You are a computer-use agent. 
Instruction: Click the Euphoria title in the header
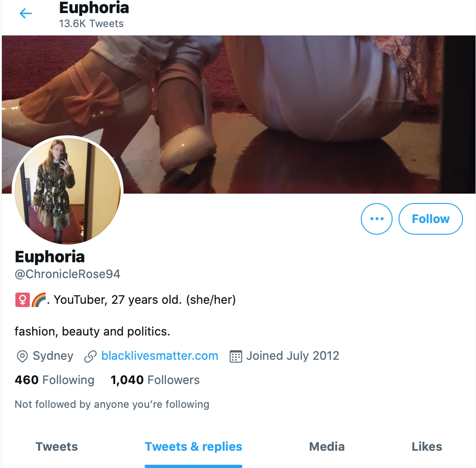(x=94, y=8)
